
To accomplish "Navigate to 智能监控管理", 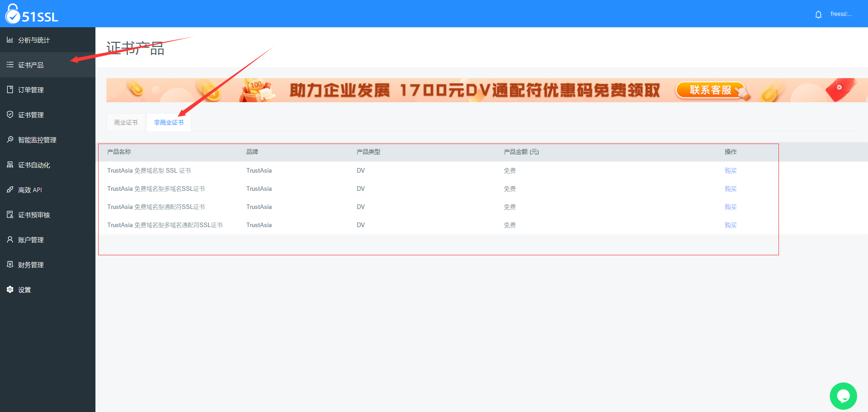I will tap(48, 140).
